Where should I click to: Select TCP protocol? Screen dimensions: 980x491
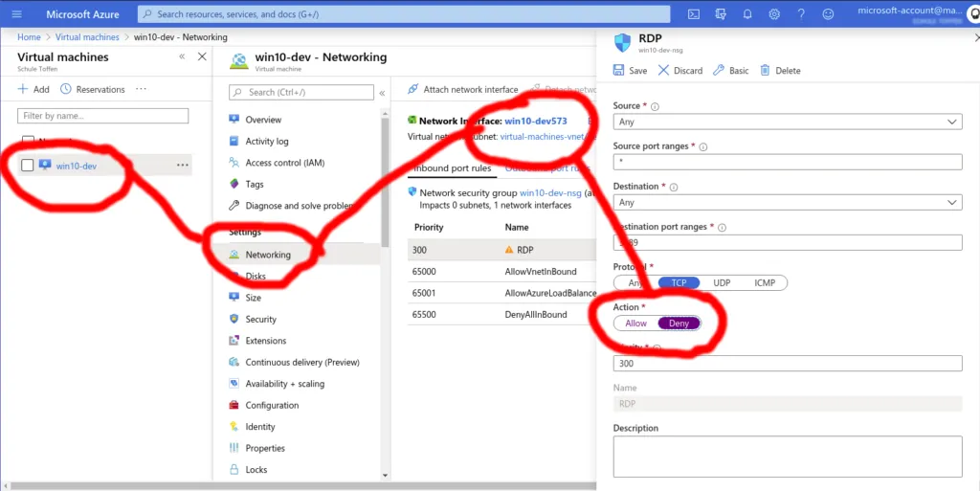pos(679,283)
